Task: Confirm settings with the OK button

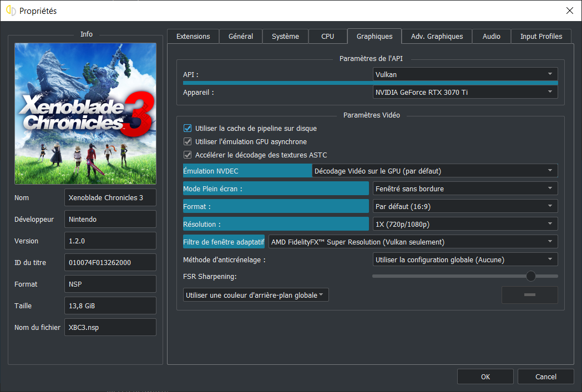Action: point(485,376)
